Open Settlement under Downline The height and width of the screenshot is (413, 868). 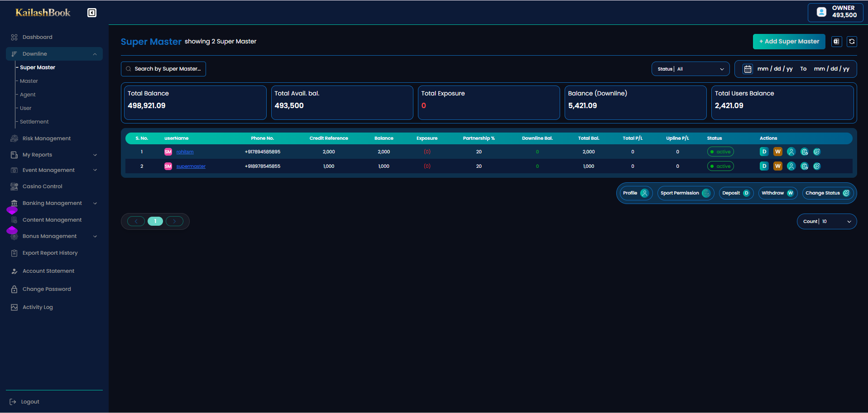pyautogui.click(x=34, y=122)
